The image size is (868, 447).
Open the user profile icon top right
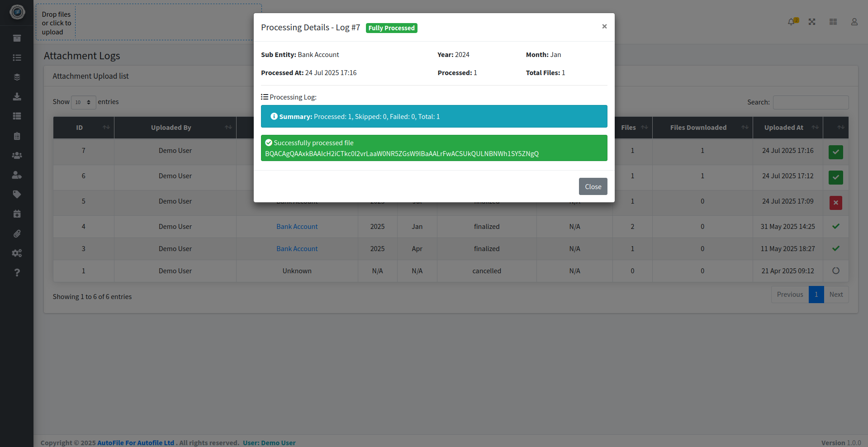coord(854,21)
